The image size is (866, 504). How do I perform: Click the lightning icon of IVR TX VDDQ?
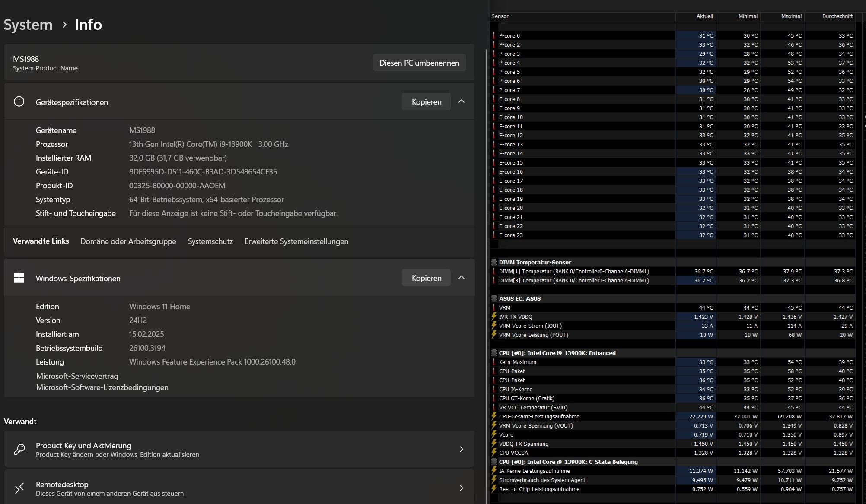494,317
